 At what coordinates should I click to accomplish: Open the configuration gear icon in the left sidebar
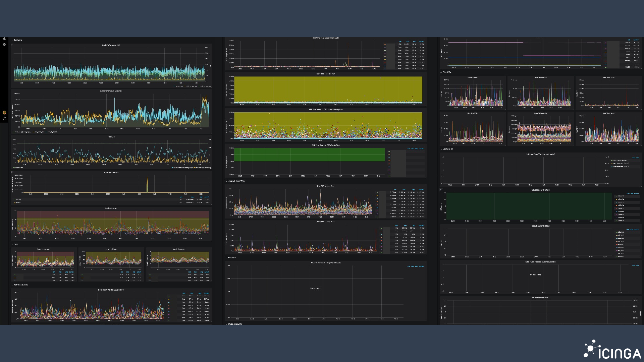pos(5,44)
